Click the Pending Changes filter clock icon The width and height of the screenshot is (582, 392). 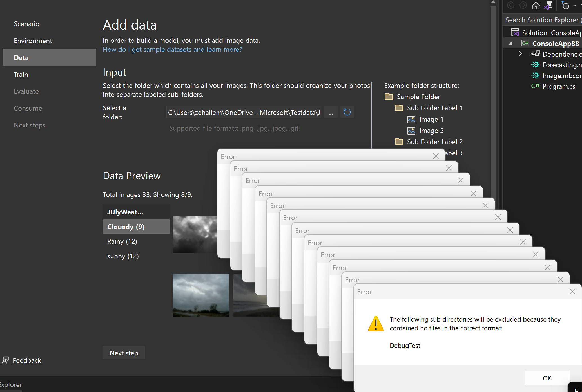(566, 5)
